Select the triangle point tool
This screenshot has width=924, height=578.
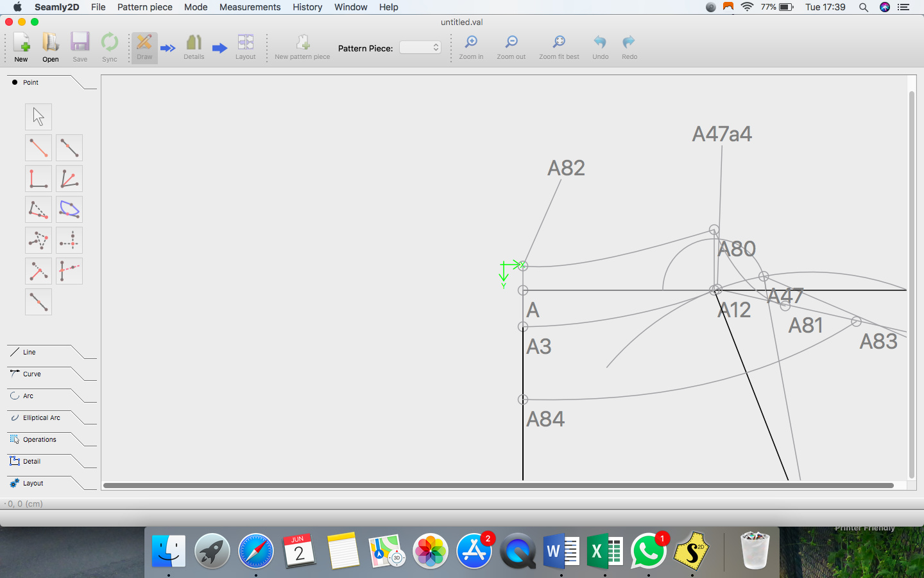38,240
